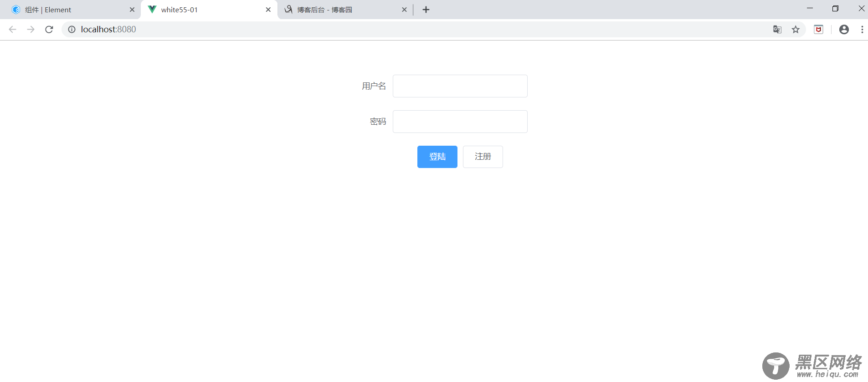Image resolution: width=868 pixels, height=382 pixels.
Task: Reload the localhost page
Action: 49,30
